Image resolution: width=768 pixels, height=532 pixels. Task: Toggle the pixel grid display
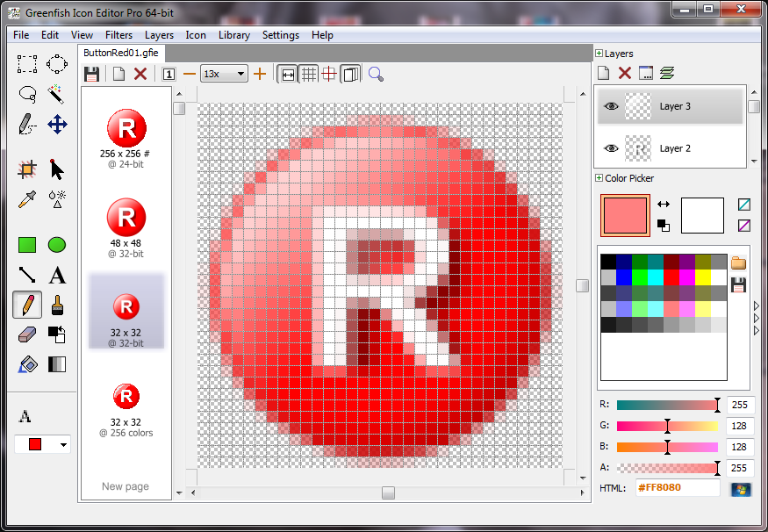309,74
